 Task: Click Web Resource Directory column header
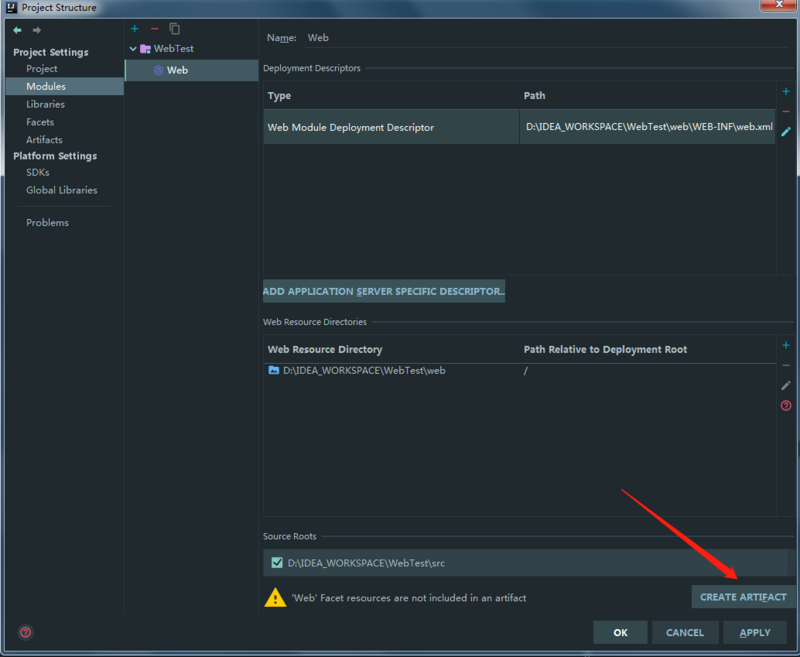(325, 349)
